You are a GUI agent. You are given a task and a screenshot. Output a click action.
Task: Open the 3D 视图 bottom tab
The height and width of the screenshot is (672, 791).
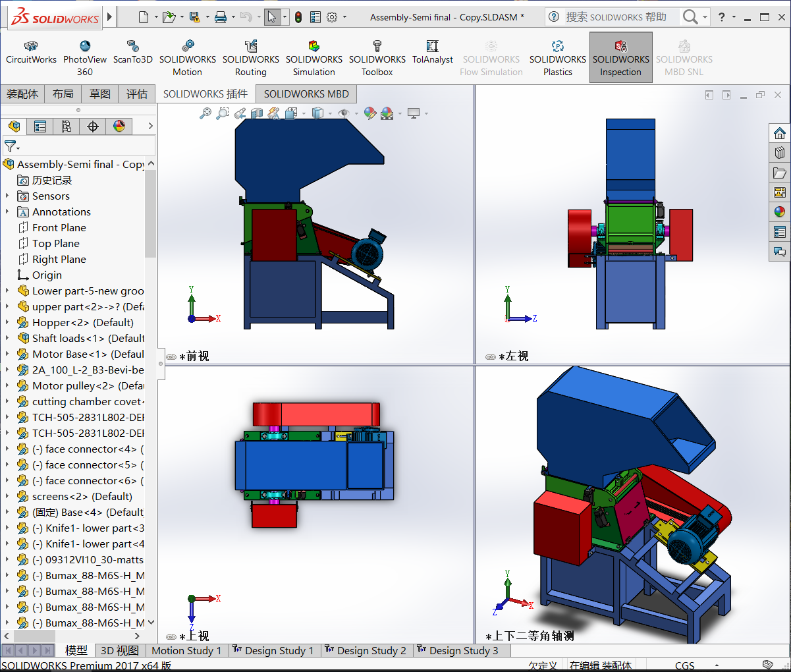tap(119, 650)
